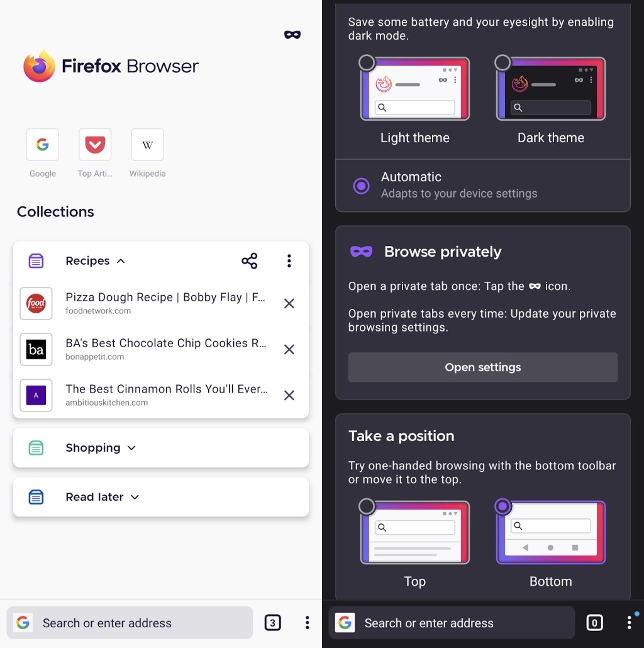644x648 pixels.
Task: Click the 'Light theme' label
Action: (414, 138)
